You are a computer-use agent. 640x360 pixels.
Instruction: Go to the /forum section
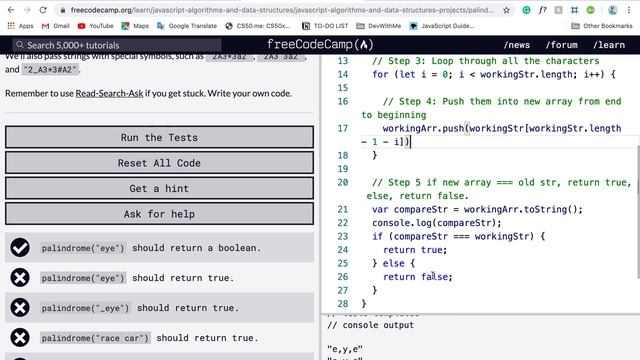tap(562, 45)
